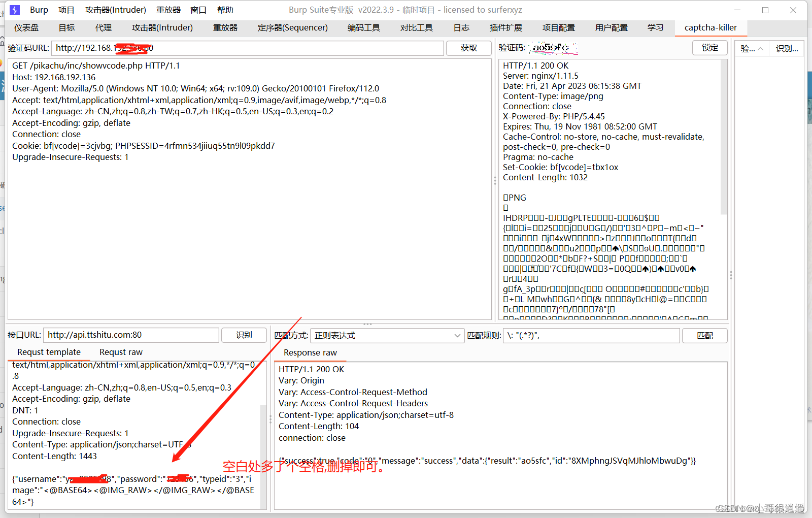This screenshot has height=518, width=812.
Task: Click the 识别... column header
Action: point(787,49)
